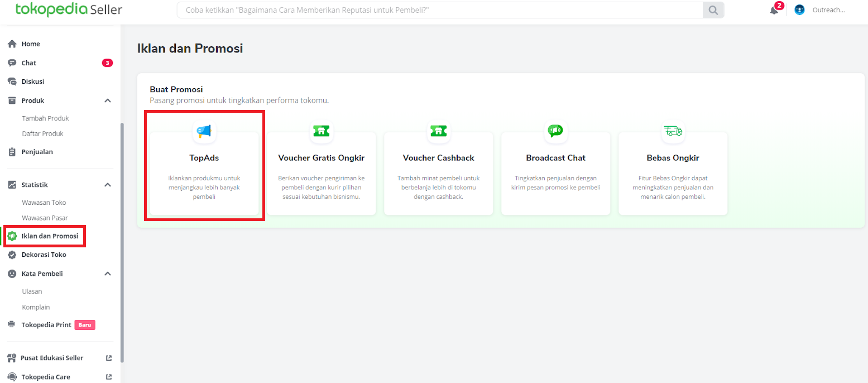
Task: Click the Diskusi icon in sidebar
Action: pyautogui.click(x=12, y=82)
